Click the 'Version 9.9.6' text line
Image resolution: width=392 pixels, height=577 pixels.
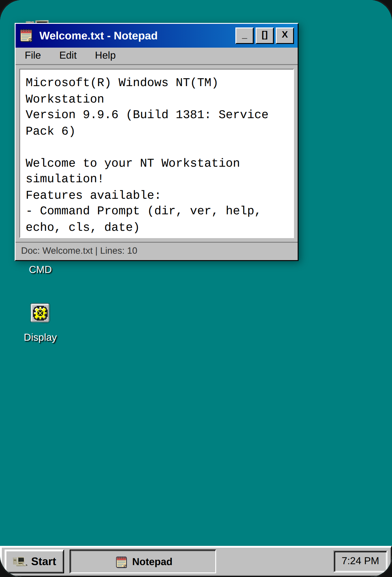(x=147, y=115)
